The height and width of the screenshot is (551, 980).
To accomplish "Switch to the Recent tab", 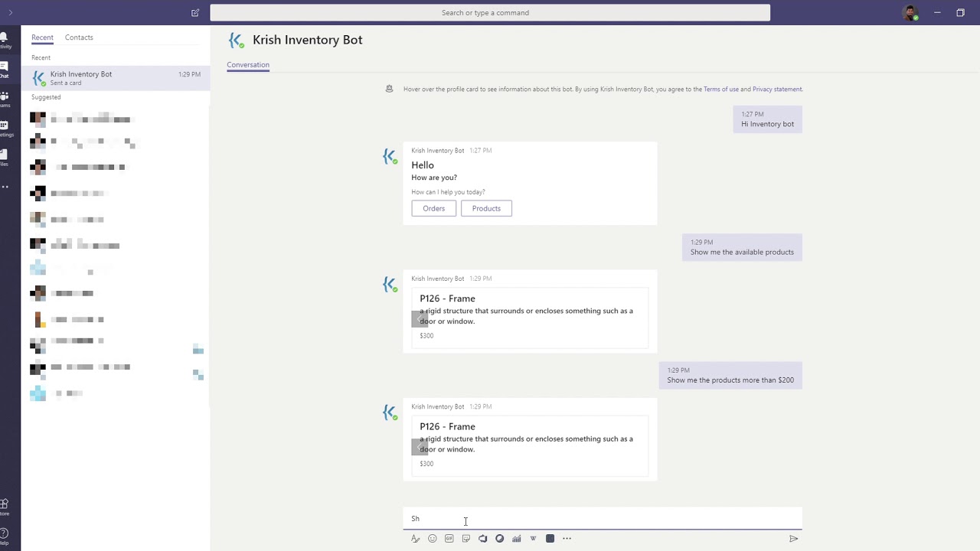I will [x=42, y=37].
